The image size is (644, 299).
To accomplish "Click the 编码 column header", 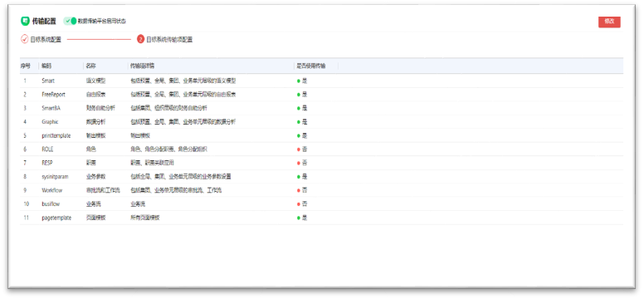I will (x=46, y=66).
